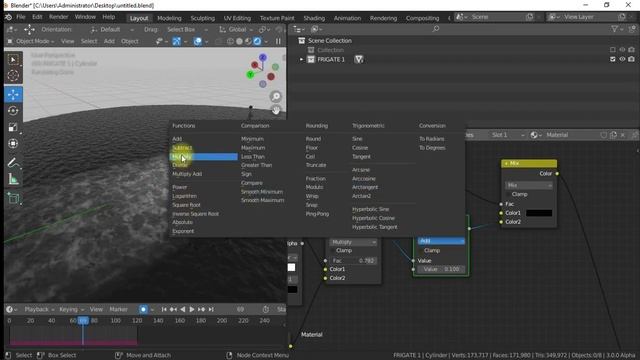Expand the FRIGATE 1 collection tree
This screenshot has width=640, height=360.
pyautogui.click(x=301, y=59)
